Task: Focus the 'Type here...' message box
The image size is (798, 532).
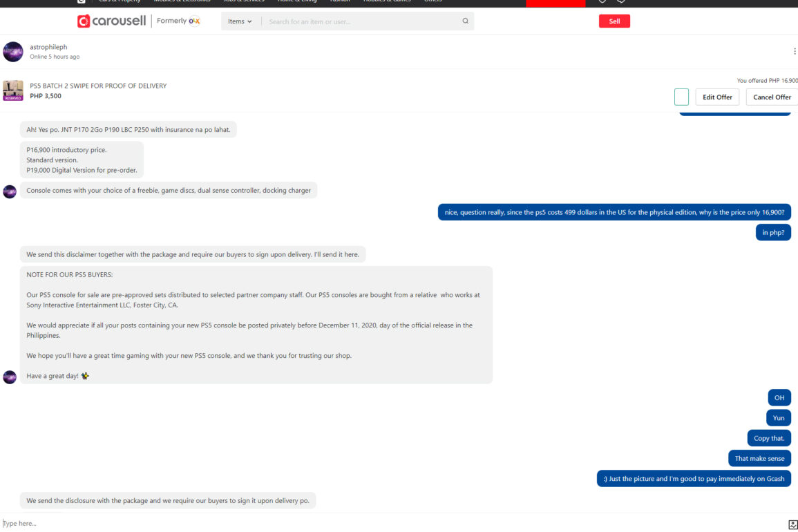Action: [x=392, y=523]
